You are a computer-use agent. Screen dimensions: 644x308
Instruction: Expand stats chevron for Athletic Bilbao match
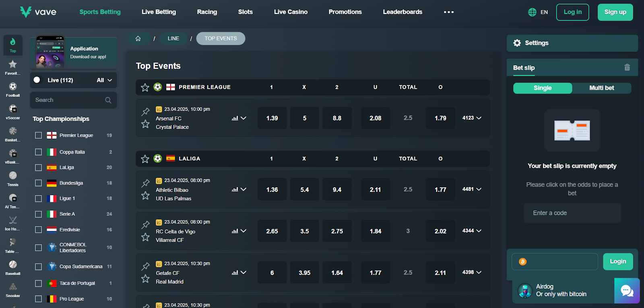pos(243,189)
